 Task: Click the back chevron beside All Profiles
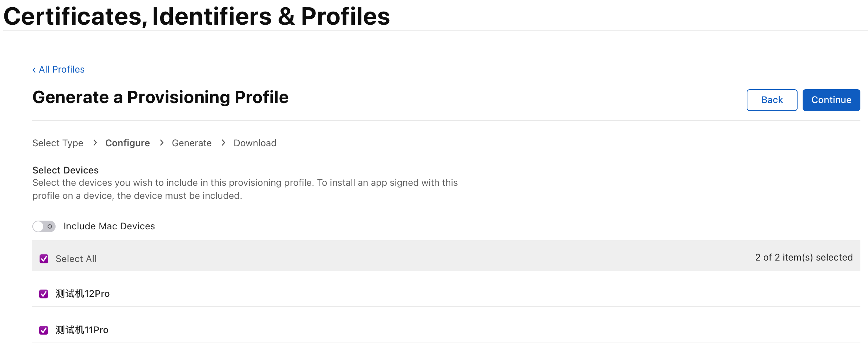click(x=34, y=70)
